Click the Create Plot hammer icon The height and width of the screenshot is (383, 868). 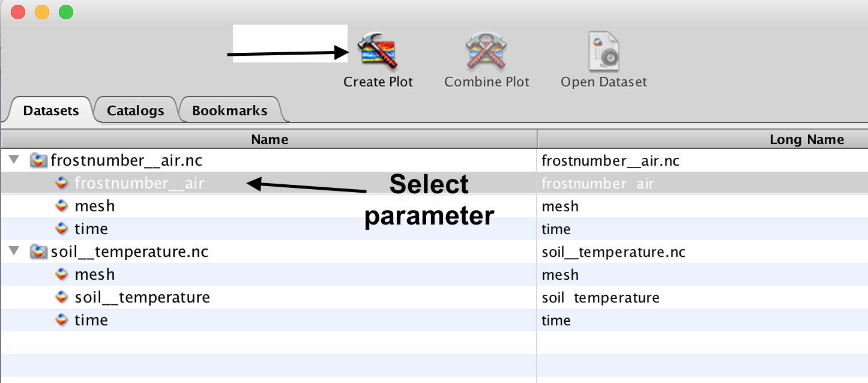click(x=378, y=50)
